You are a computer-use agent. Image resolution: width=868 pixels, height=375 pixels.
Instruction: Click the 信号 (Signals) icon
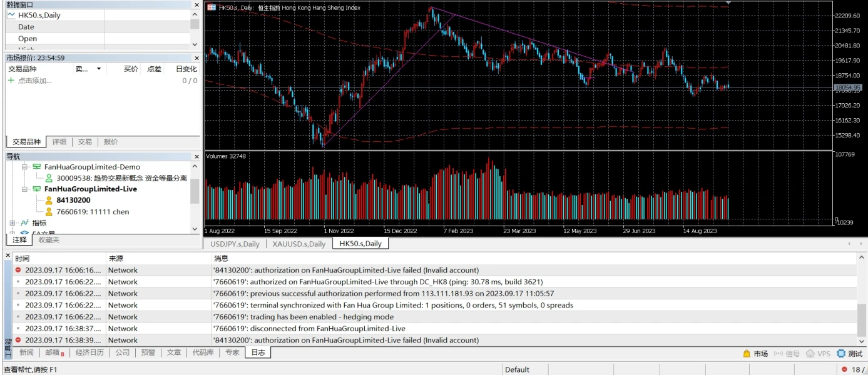point(779,354)
